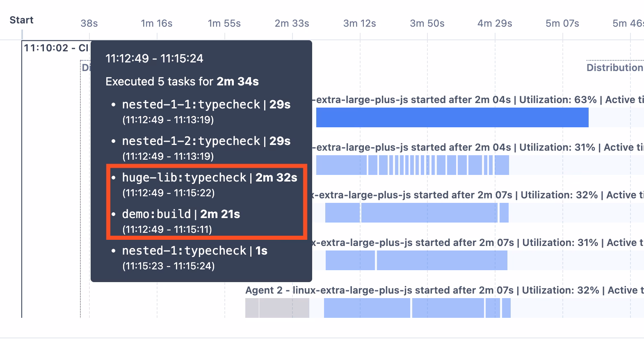Click the 3m 12s time axis marker
Screen dimensions: 644x340
point(359,23)
